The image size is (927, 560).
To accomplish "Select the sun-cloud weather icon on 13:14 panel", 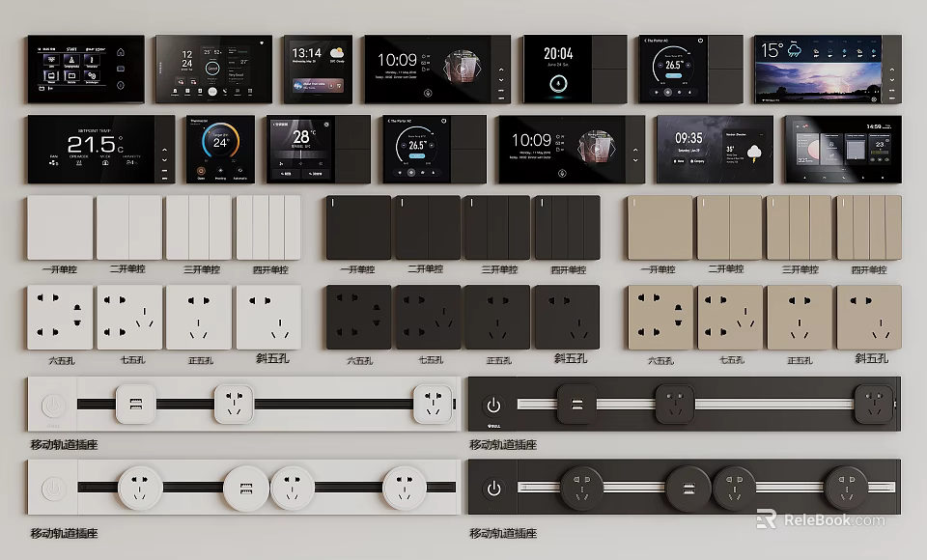I will (337, 53).
